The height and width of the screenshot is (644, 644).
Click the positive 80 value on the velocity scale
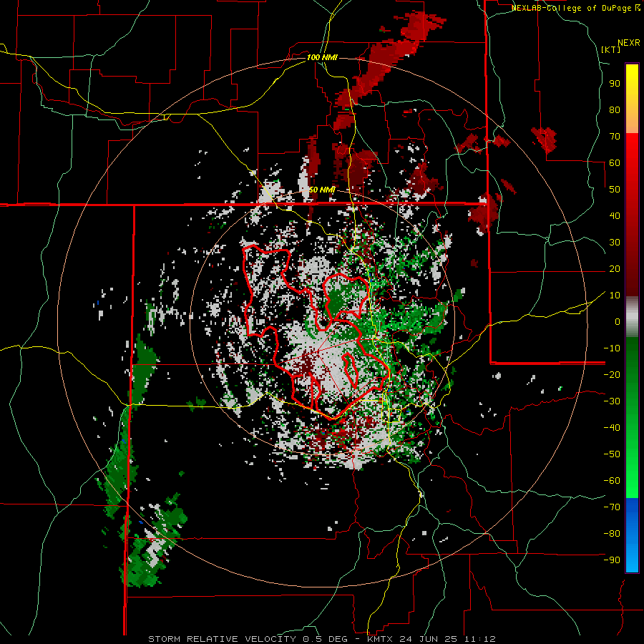point(615,109)
